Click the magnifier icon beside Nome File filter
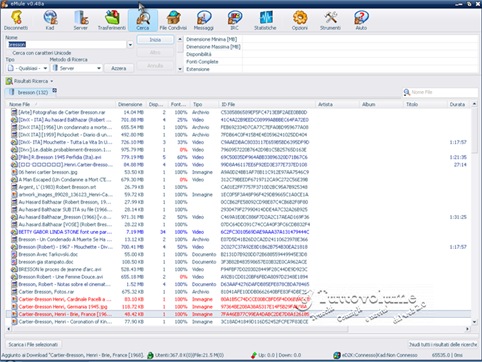 (406, 92)
